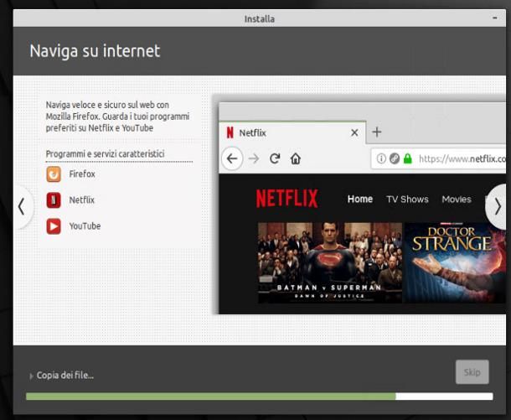Open Movies in the Netflix navigation
This screenshot has width=511, height=420.
[457, 200]
